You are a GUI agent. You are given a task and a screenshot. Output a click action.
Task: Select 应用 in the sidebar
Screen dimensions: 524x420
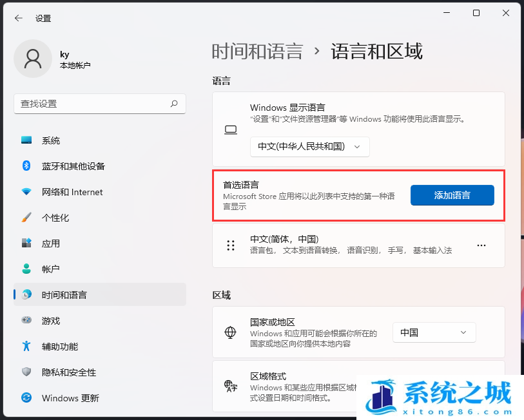click(100, 243)
